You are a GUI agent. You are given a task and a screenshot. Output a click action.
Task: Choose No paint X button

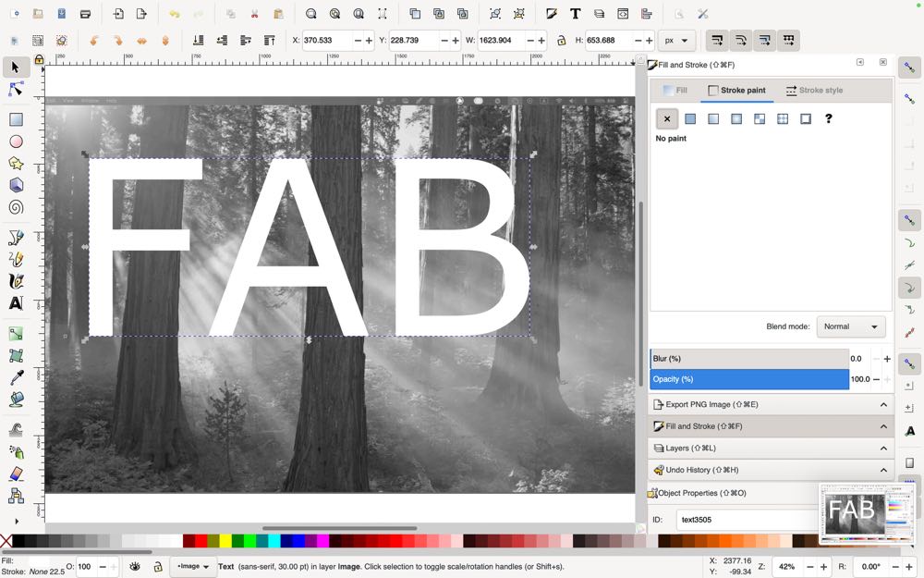pyautogui.click(x=667, y=118)
